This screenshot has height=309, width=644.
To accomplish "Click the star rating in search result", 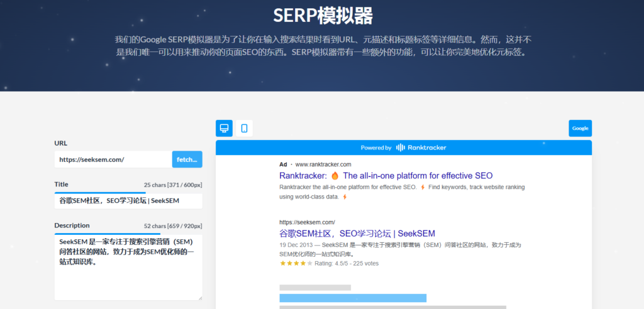I will point(296,263).
